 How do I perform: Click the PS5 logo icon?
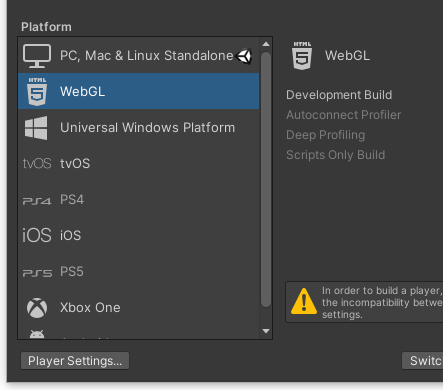(37, 273)
